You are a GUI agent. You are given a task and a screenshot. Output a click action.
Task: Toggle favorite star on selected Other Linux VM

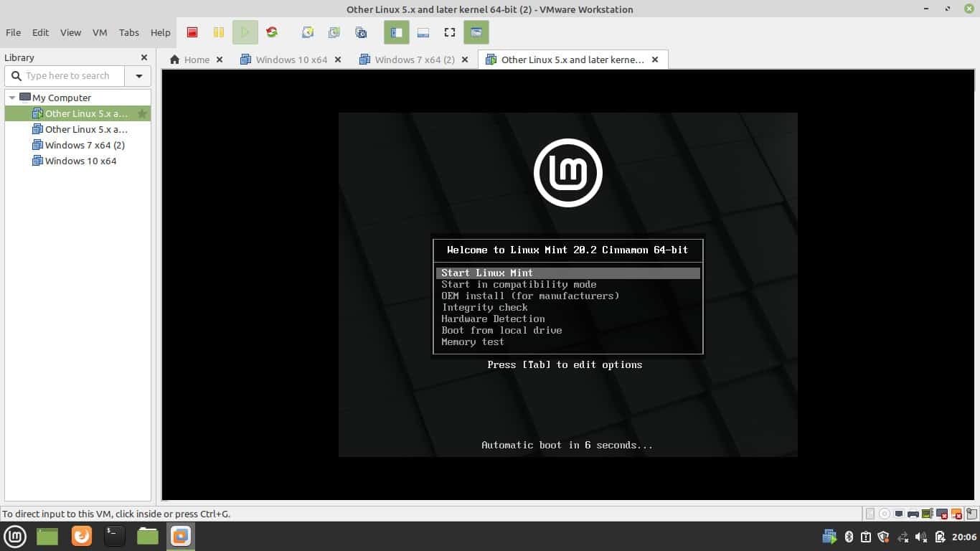(142, 113)
